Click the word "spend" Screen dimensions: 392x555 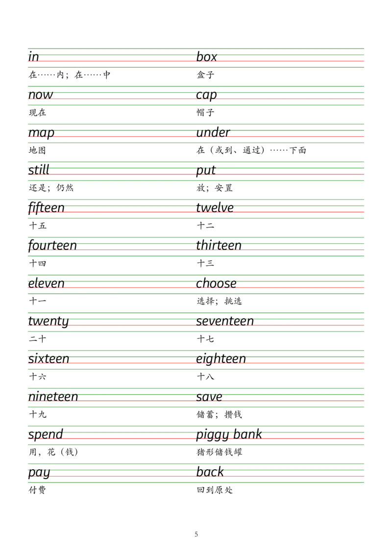coord(45,435)
